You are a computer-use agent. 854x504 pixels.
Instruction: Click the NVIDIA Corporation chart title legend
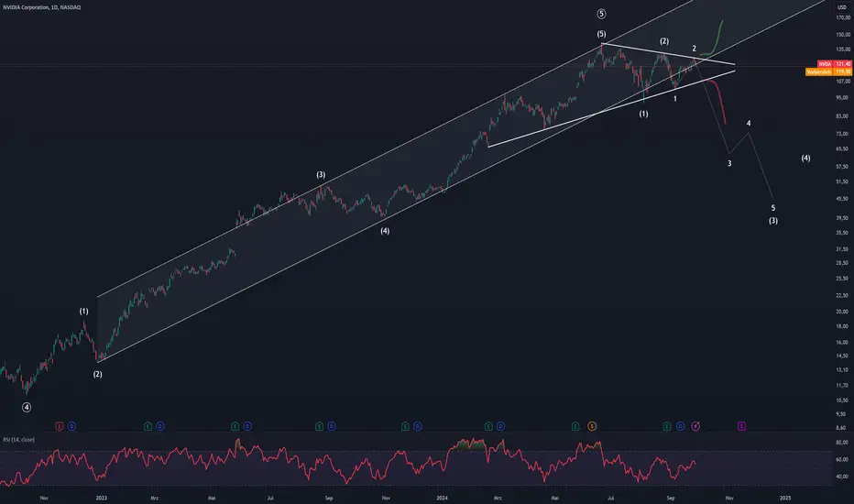point(42,7)
